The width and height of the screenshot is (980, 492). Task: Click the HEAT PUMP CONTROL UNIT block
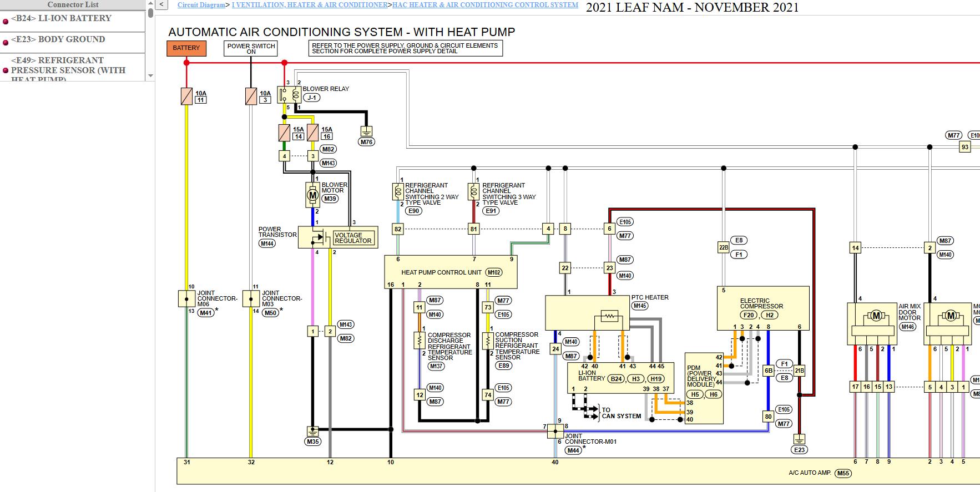pos(451,272)
